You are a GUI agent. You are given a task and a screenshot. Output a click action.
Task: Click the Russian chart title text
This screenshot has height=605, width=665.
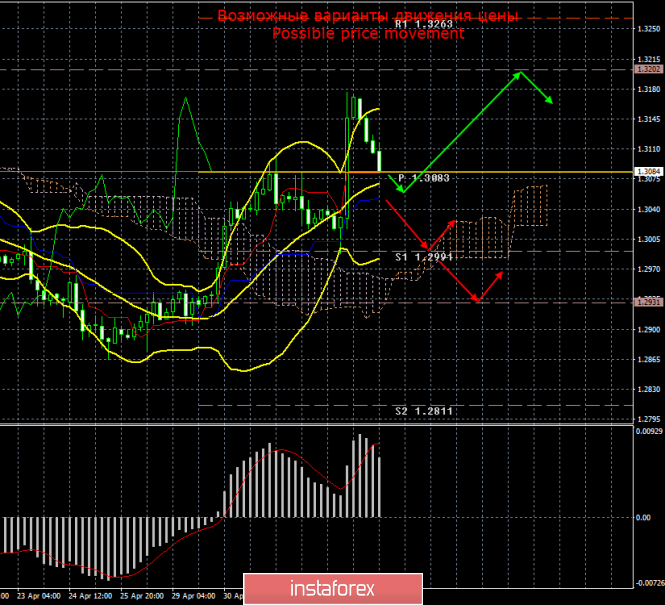click(368, 16)
